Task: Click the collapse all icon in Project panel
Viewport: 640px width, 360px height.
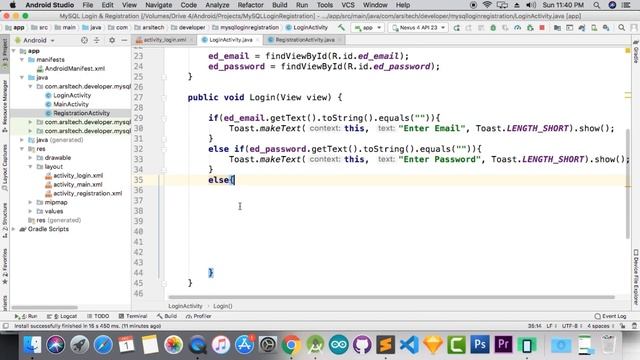Action: (97, 40)
